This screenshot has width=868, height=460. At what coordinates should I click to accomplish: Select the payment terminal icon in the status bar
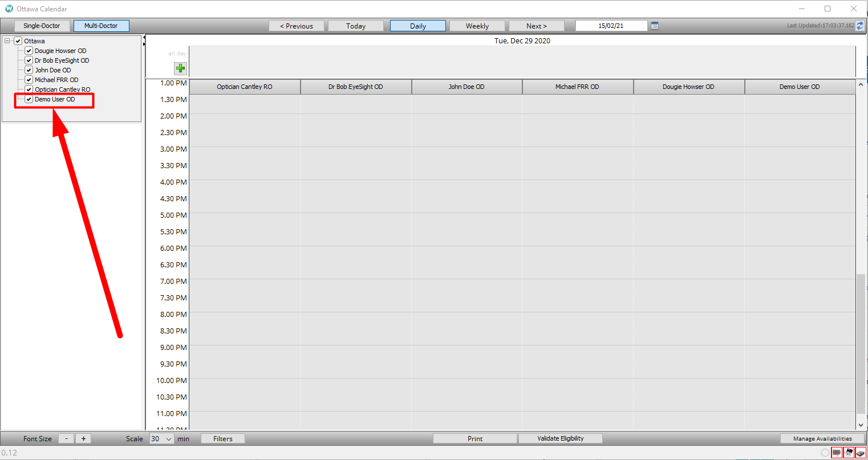click(x=861, y=453)
